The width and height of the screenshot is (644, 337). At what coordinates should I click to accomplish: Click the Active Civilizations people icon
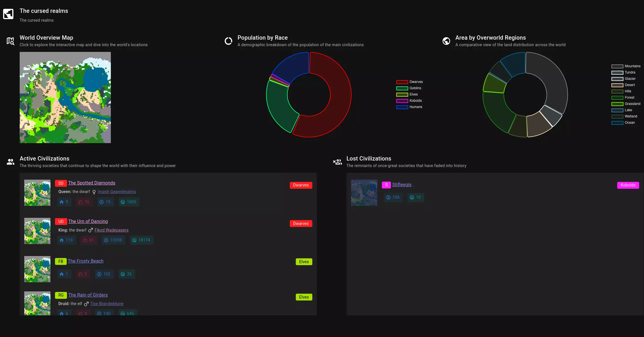click(x=11, y=162)
